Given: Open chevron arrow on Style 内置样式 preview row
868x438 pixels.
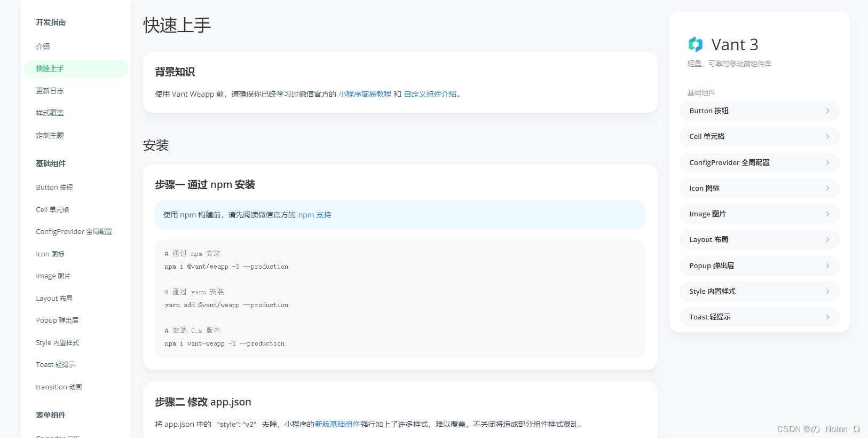Looking at the screenshot, I should (827, 292).
